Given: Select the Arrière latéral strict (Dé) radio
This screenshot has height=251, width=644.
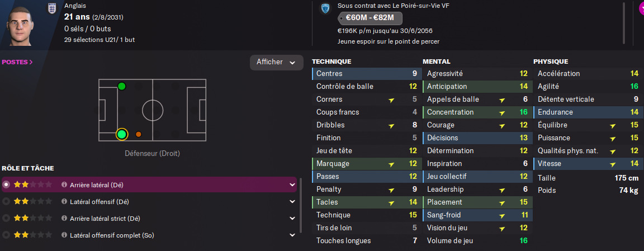Looking at the screenshot, I should [x=6, y=218].
